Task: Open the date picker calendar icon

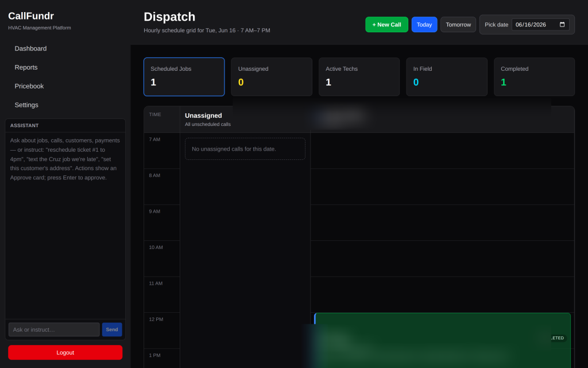Action: coord(562,24)
